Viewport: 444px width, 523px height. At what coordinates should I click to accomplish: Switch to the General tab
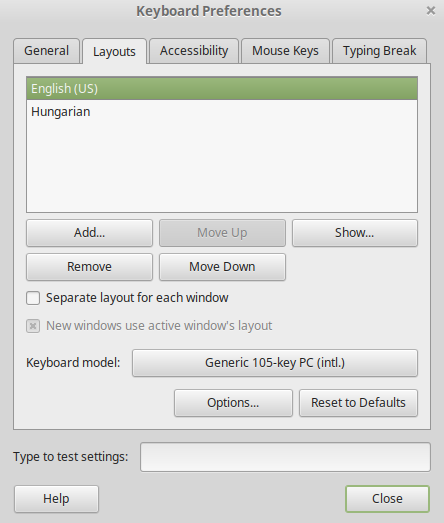46,51
